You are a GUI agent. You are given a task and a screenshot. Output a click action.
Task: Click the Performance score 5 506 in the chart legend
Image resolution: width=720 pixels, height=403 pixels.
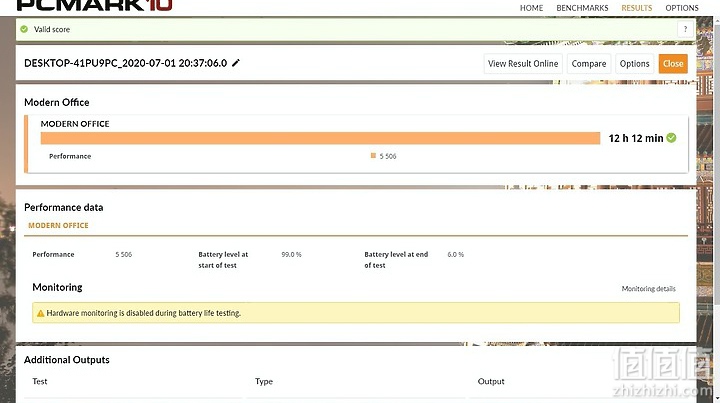click(x=388, y=156)
